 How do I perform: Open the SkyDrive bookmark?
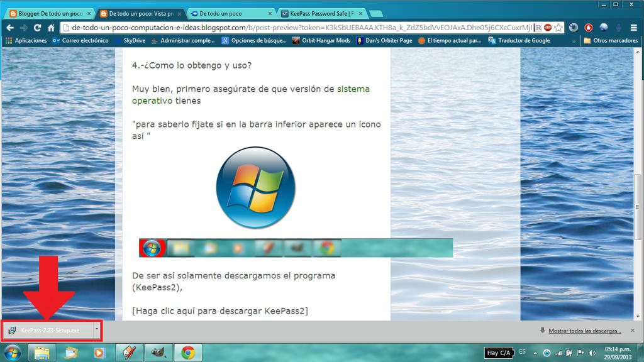tap(131, 41)
